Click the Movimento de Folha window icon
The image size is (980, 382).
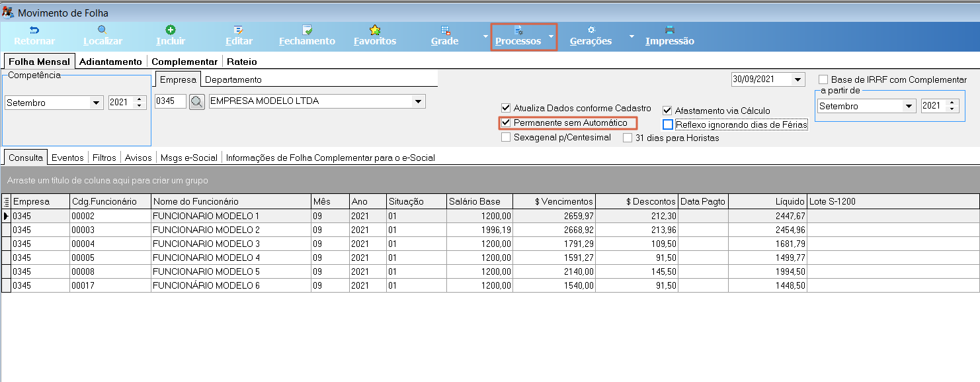[x=8, y=12]
